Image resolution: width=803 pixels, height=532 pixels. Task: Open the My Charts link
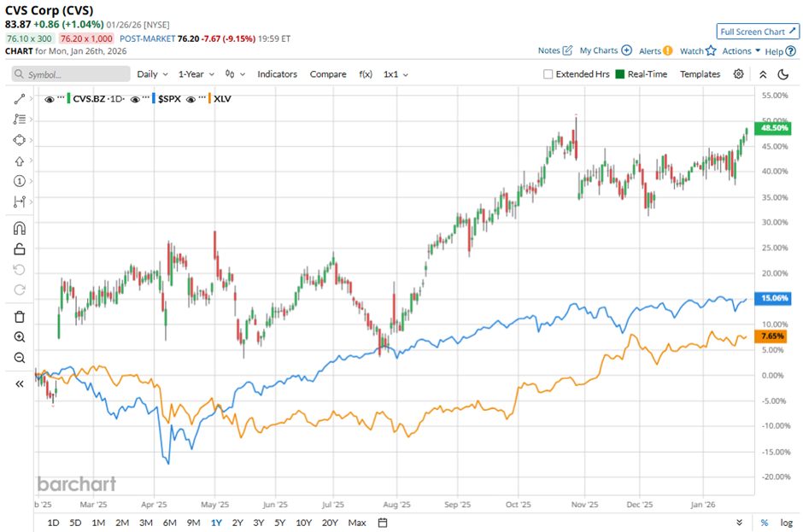click(605, 51)
